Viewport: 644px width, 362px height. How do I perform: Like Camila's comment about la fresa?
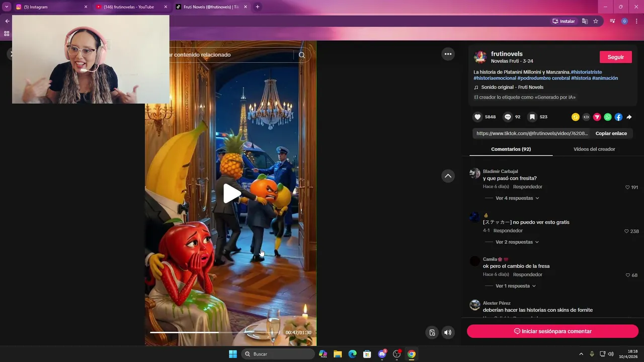[628, 275]
